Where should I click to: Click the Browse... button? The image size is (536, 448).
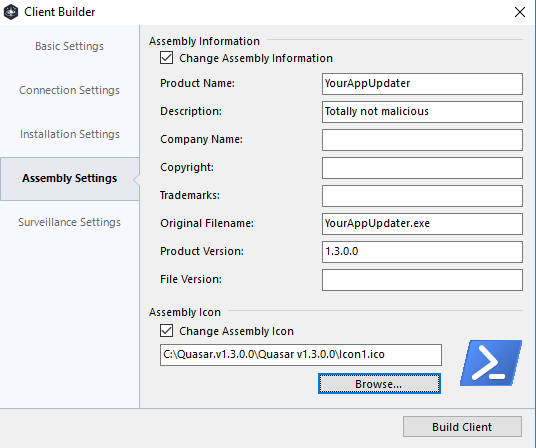[x=379, y=384]
